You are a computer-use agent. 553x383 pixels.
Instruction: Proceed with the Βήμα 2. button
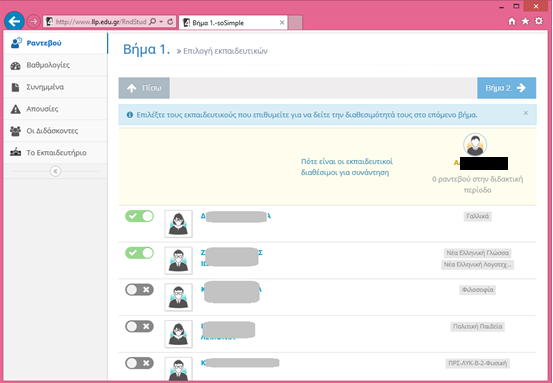(506, 88)
